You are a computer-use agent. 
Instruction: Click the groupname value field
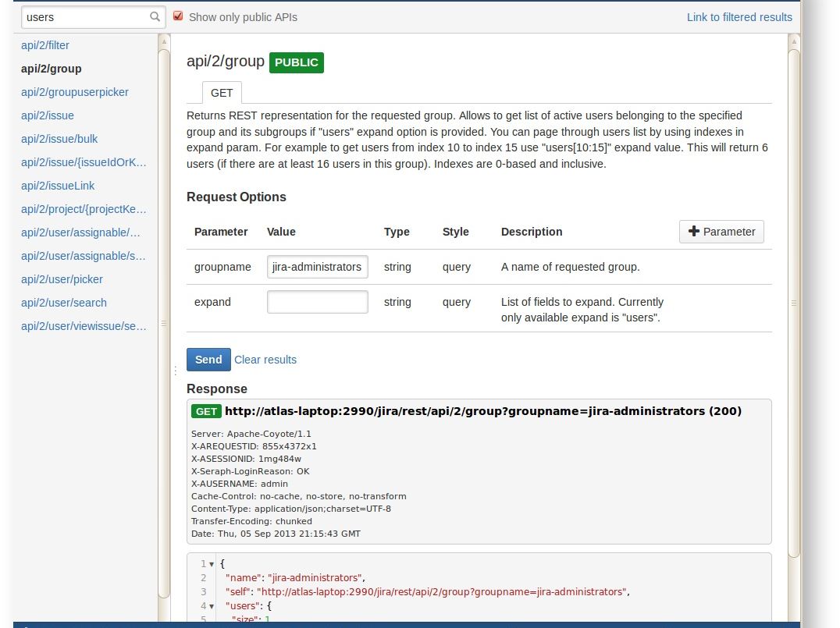317,266
